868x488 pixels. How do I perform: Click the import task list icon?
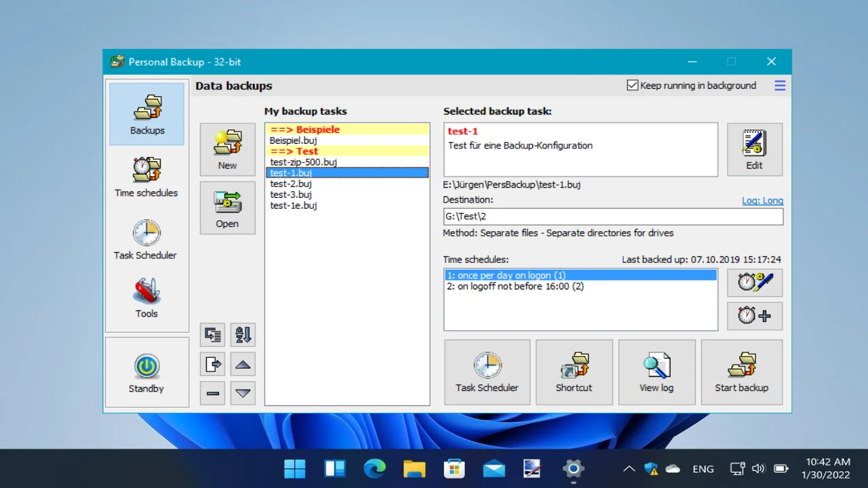pyautogui.click(x=213, y=335)
